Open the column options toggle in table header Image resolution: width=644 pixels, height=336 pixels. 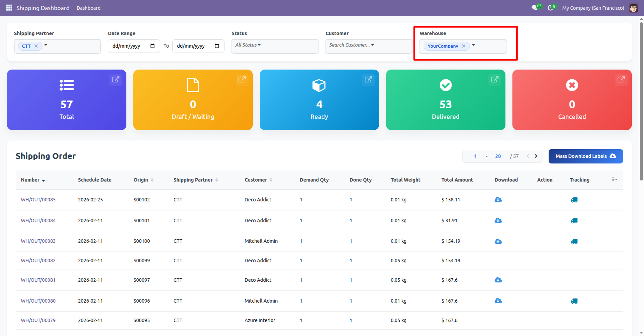(x=614, y=179)
